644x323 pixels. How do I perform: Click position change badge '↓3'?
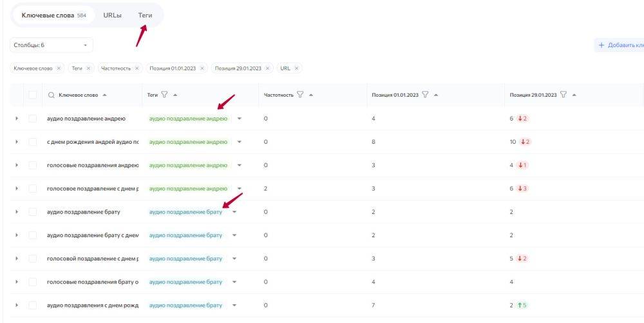pos(522,189)
